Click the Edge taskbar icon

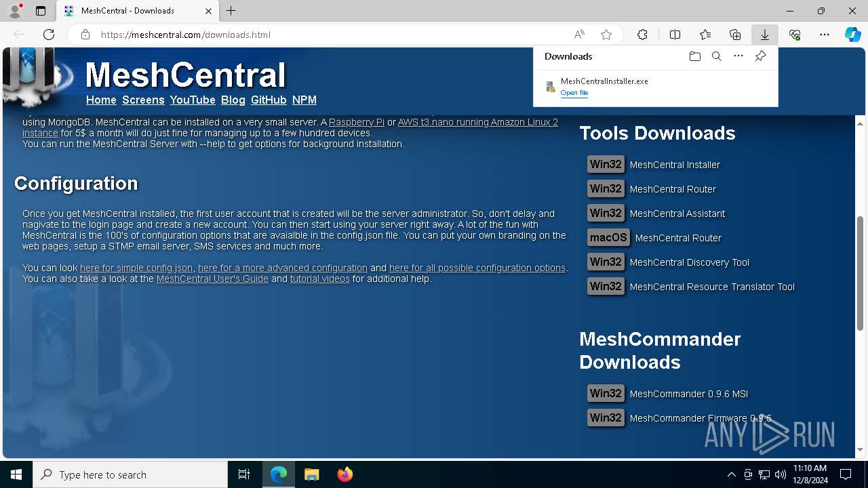click(279, 474)
